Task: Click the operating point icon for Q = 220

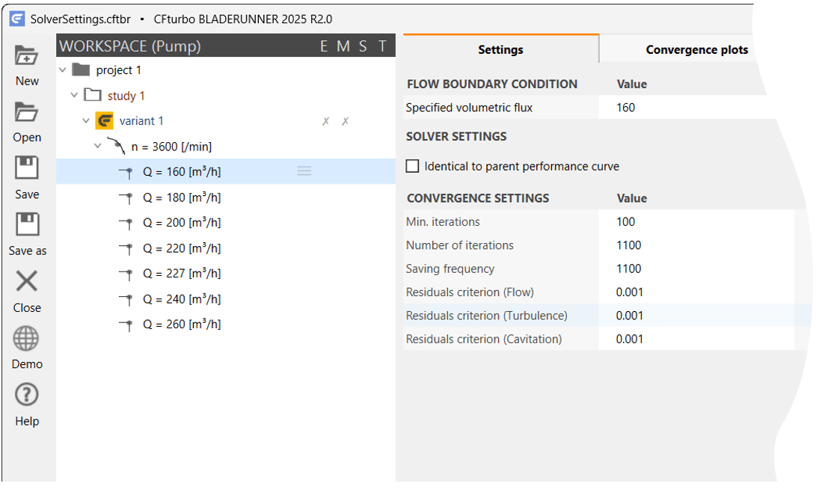Action: [x=126, y=249]
